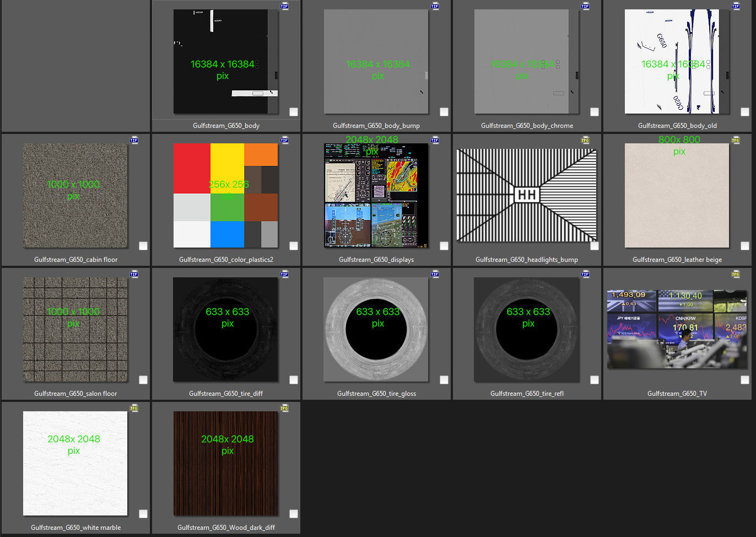Viewport: 756px width, 537px height.
Task: Select the Gulfstream_G650_body_old texture thumbnail
Action: pyautogui.click(x=677, y=61)
